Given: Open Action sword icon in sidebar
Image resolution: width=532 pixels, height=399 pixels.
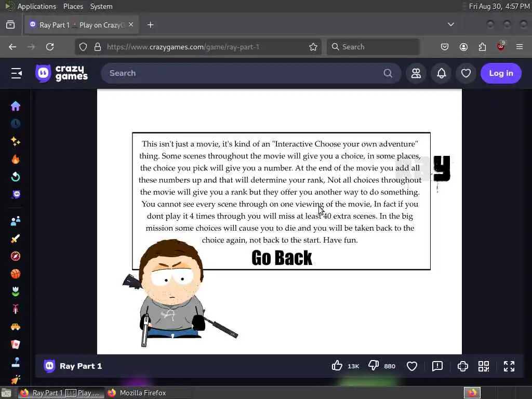Looking at the screenshot, I should [15, 238].
